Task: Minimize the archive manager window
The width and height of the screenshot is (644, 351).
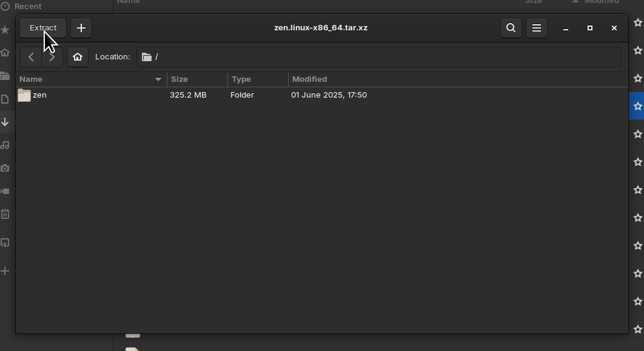Action: (x=566, y=28)
